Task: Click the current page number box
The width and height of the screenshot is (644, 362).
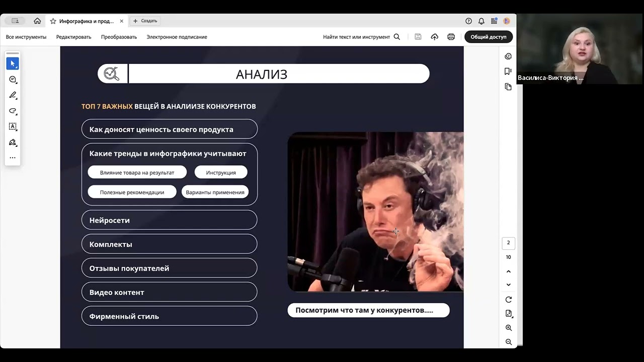Action: (x=508, y=243)
